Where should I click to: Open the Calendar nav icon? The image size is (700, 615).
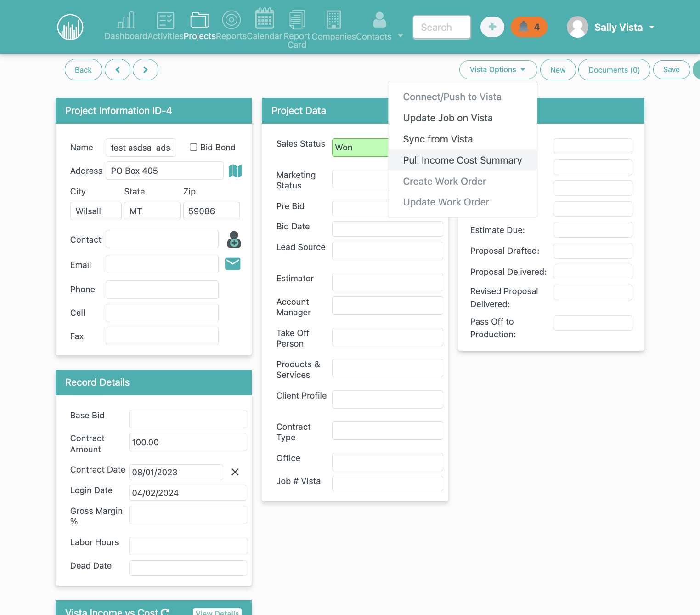coord(265,18)
